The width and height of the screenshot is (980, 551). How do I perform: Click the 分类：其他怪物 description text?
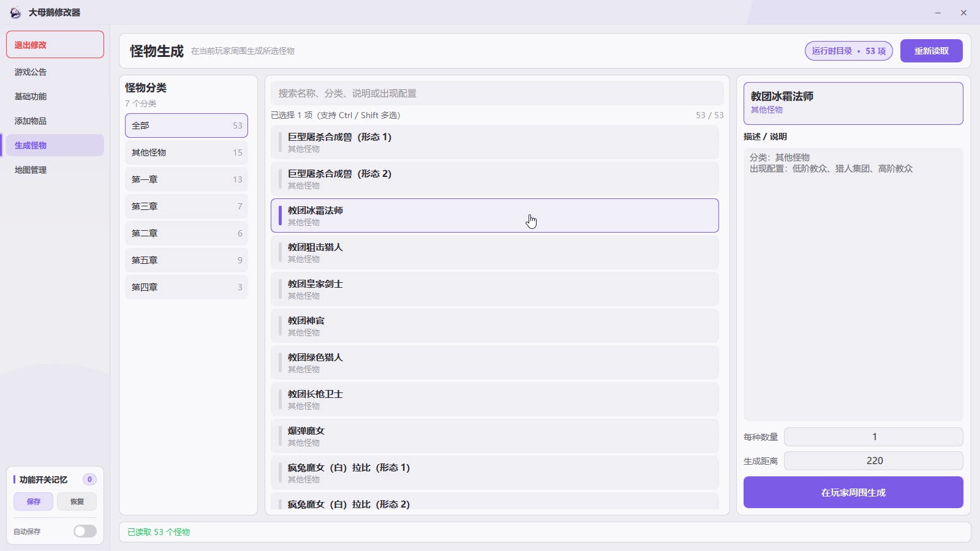[780, 157]
